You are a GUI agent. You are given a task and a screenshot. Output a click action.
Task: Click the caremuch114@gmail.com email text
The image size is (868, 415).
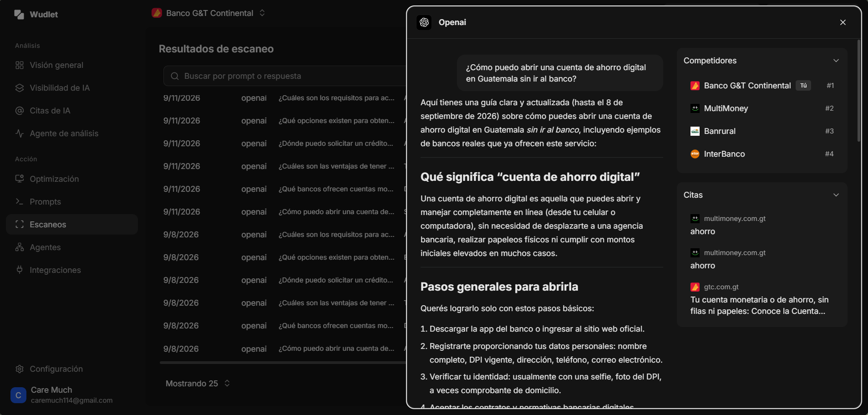pyautogui.click(x=72, y=400)
